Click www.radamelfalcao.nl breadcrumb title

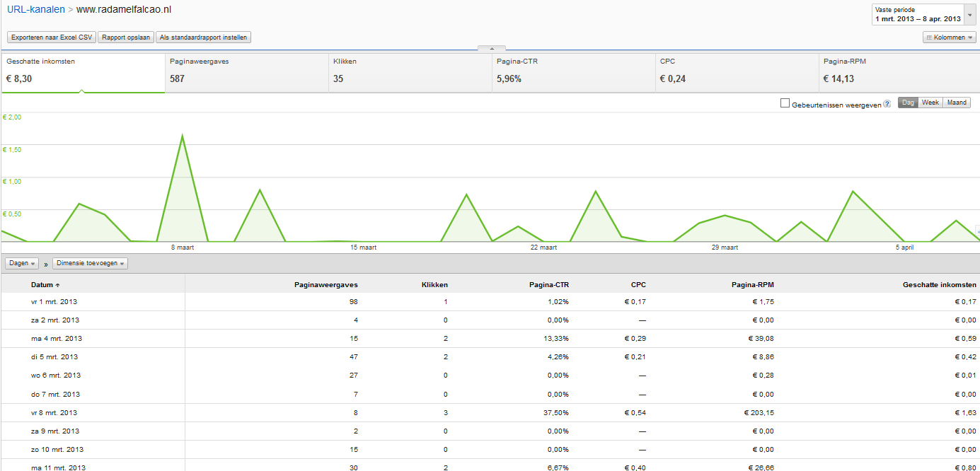point(124,10)
